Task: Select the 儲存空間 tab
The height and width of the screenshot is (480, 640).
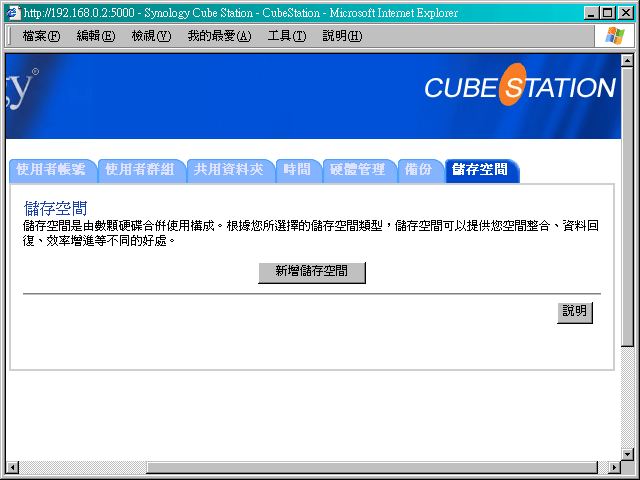Action: pos(482,170)
